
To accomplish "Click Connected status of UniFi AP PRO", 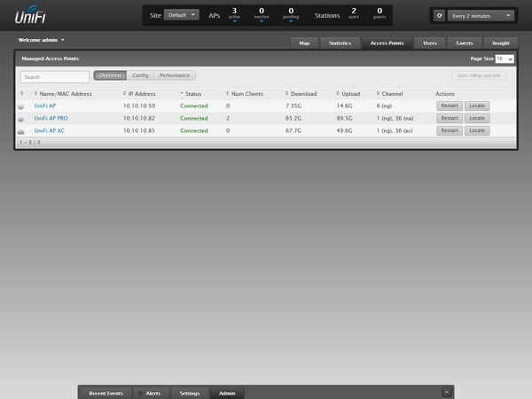I will 193,118.
